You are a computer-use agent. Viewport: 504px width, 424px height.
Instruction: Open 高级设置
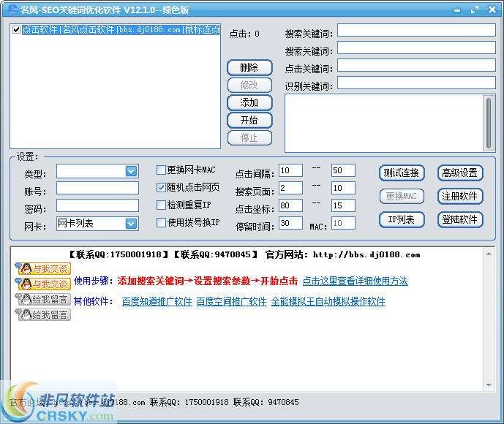pyautogui.click(x=460, y=173)
